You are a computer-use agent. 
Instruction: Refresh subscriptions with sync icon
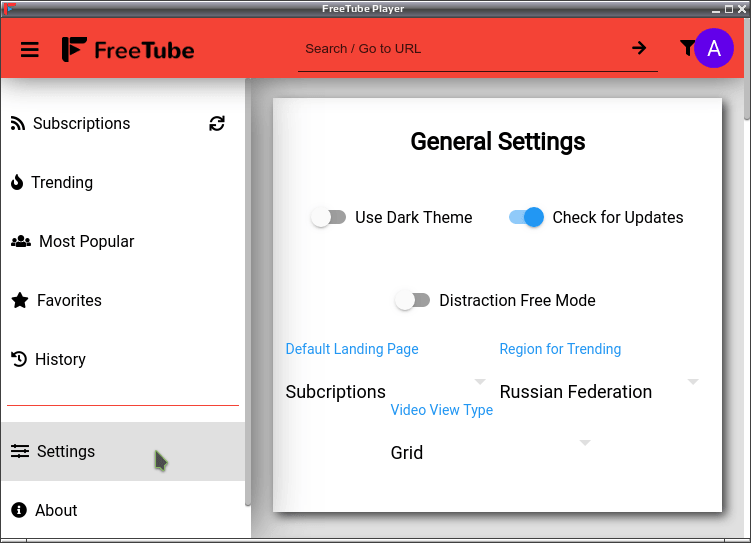(x=216, y=124)
